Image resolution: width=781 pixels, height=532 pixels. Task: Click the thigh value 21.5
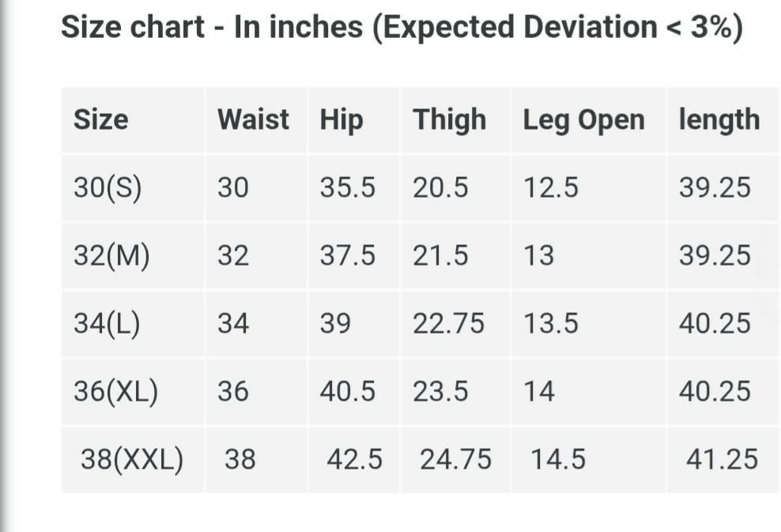point(440,256)
